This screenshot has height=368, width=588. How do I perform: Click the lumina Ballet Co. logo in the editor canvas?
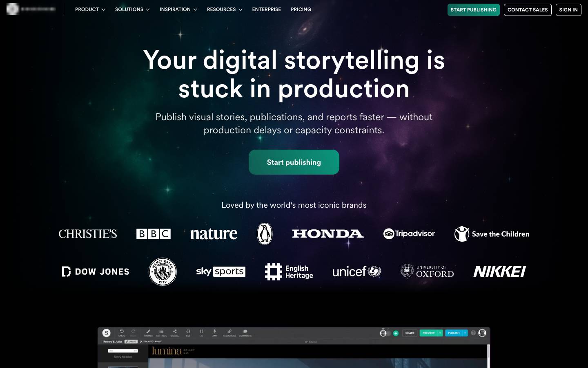click(173, 351)
